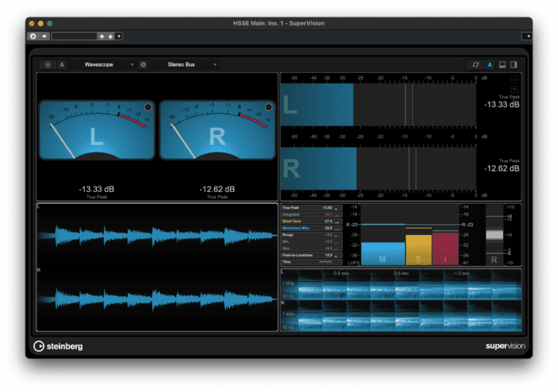Click the left VU meter labeled L

pos(97,130)
